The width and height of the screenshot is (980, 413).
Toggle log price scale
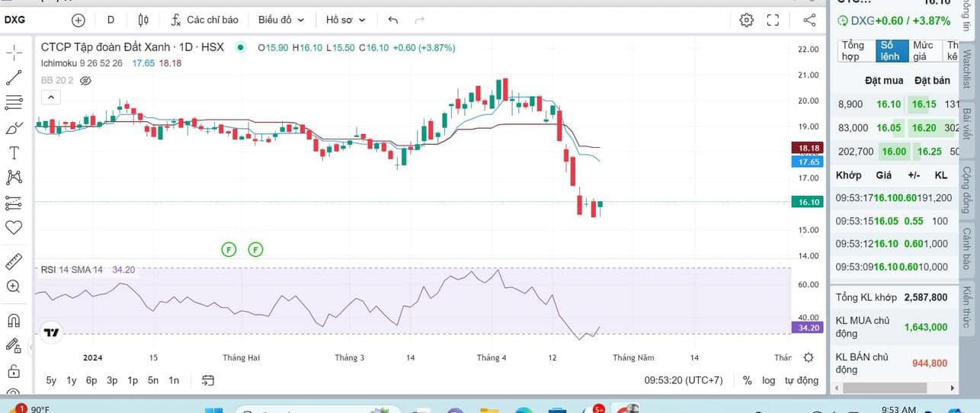click(x=768, y=380)
